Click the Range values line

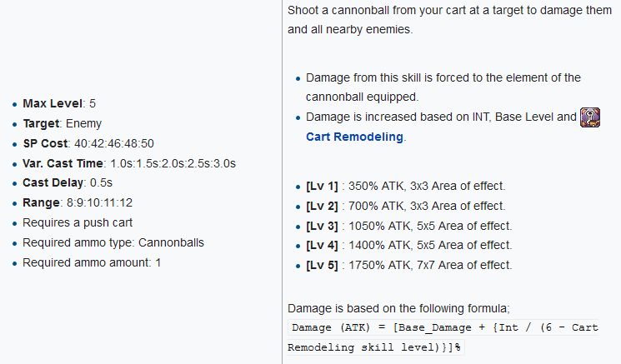(78, 203)
